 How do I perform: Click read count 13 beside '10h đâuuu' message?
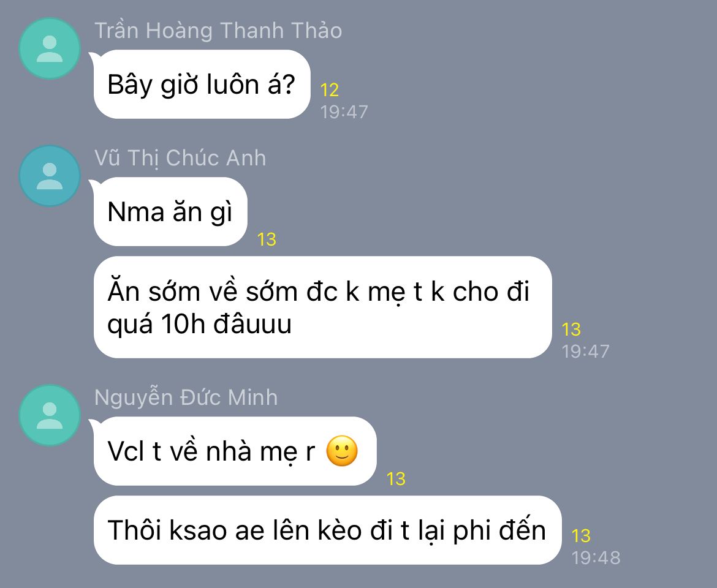point(571,330)
